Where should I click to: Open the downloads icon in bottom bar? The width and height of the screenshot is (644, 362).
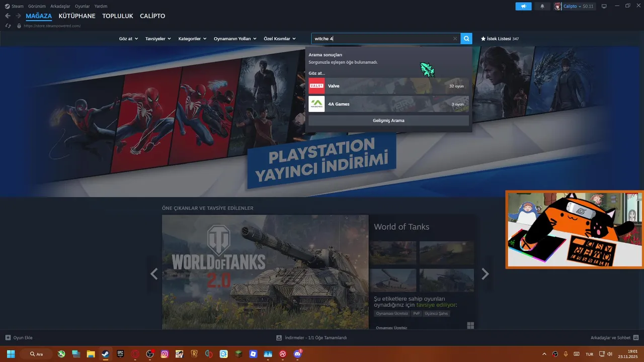click(279, 338)
